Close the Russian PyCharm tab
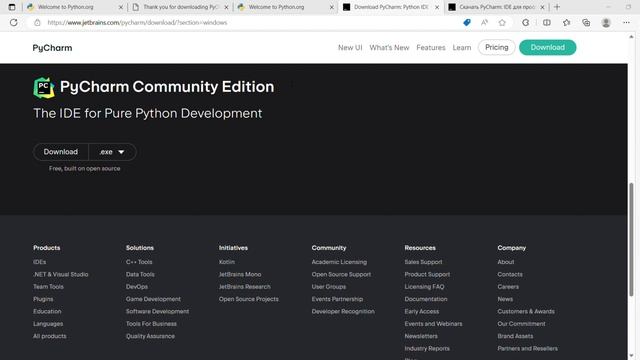The image size is (640, 360). [x=542, y=7]
